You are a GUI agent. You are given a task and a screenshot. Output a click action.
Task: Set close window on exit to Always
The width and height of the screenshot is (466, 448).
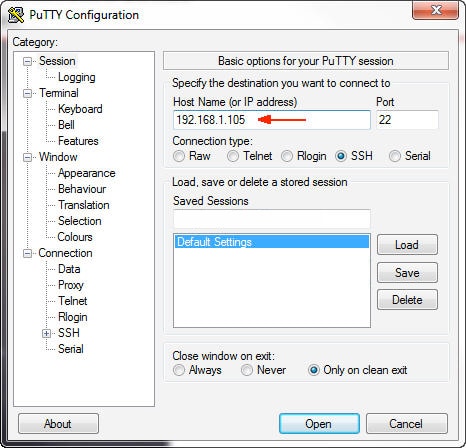179,370
